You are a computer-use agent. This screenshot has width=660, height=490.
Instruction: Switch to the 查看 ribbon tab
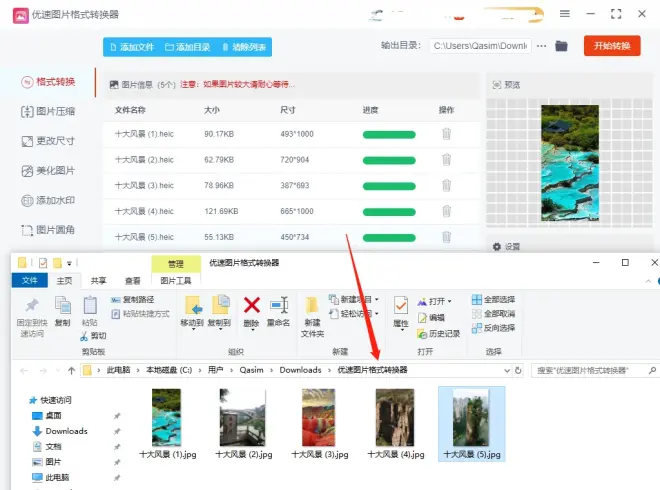point(133,281)
